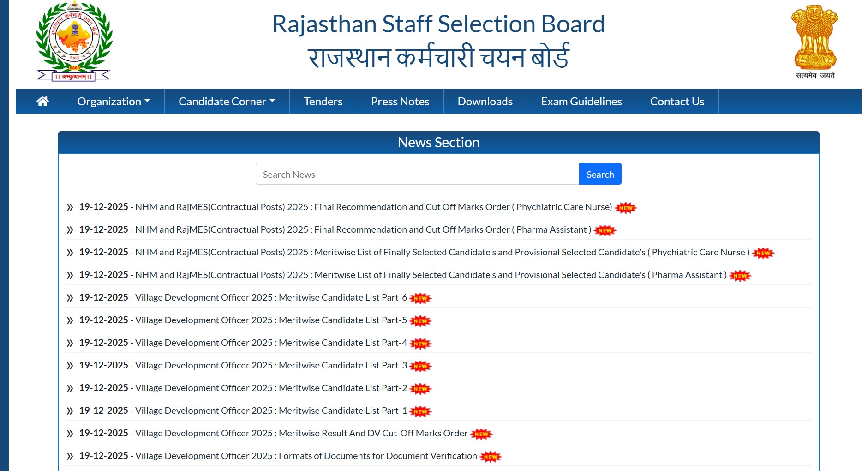Focus the Search News text field
The width and height of the screenshot is (868, 471).
click(x=417, y=174)
